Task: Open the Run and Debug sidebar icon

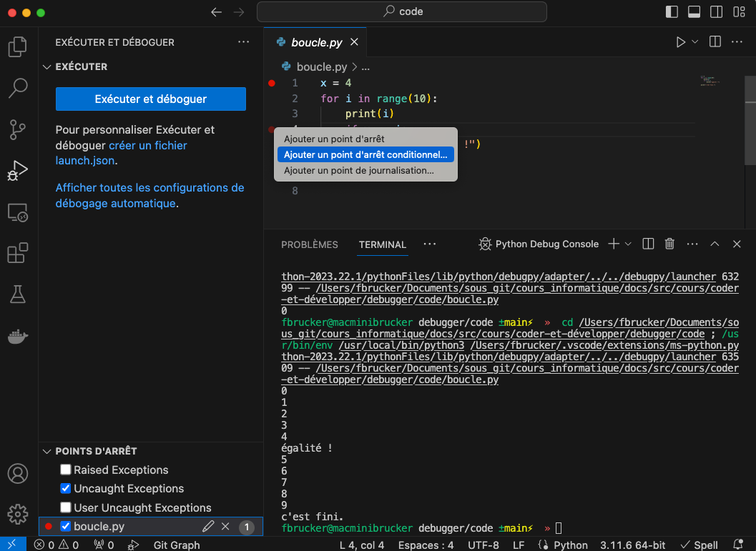Action: click(17, 170)
